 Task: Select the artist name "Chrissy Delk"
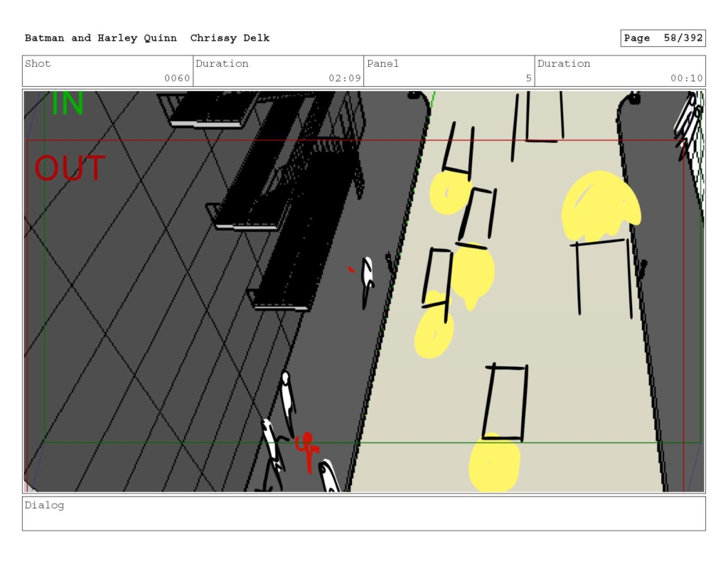pos(230,38)
